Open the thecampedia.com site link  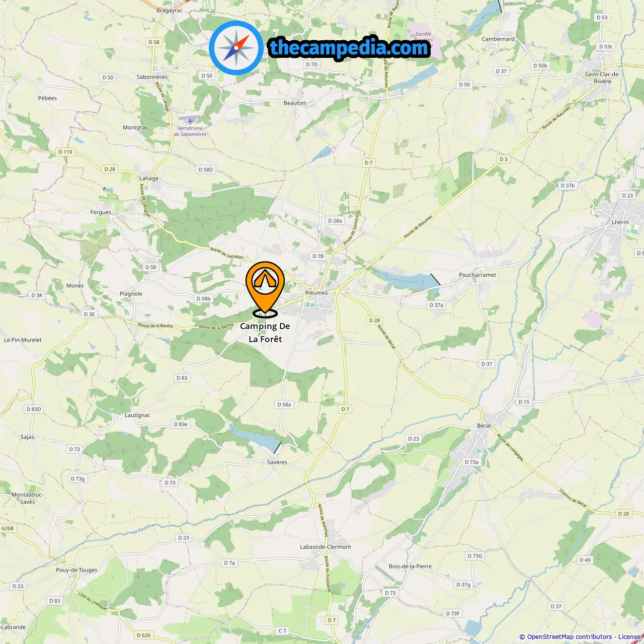[x=349, y=48]
